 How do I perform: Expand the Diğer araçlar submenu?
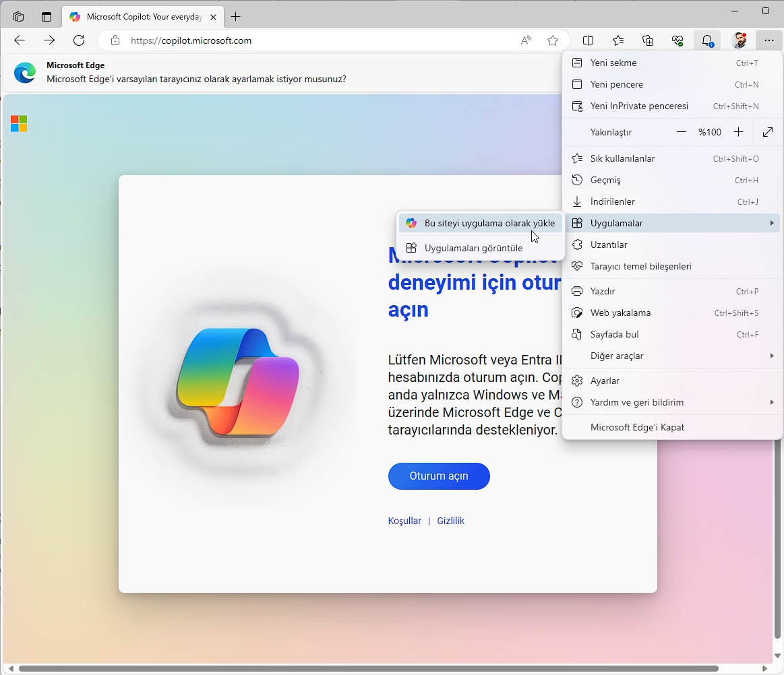pos(773,356)
